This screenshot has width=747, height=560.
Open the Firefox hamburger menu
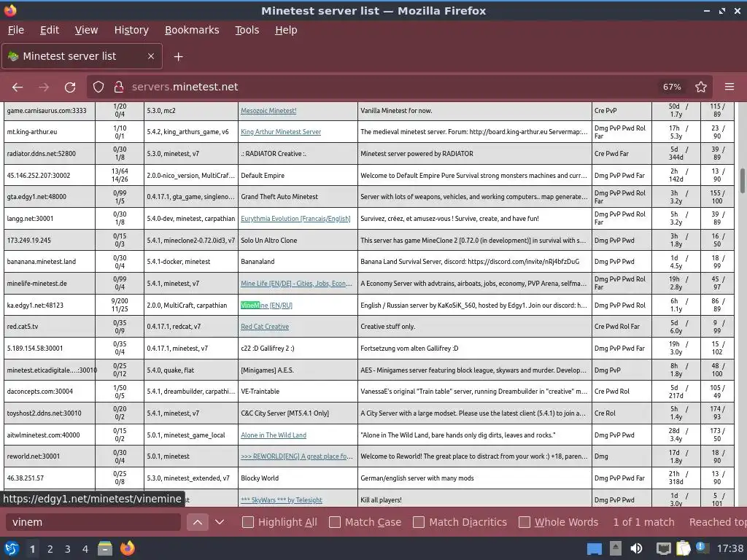[x=729, y=87]
